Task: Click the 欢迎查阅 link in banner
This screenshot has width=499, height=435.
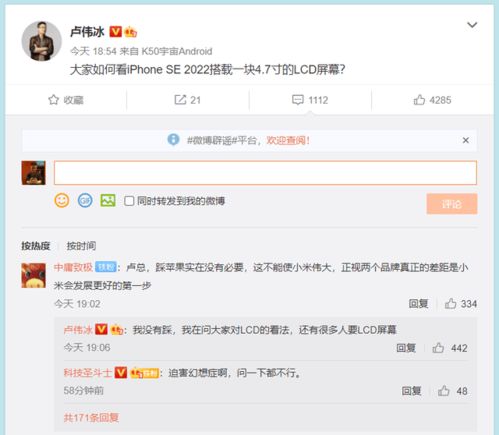Action: coord(288,140)
